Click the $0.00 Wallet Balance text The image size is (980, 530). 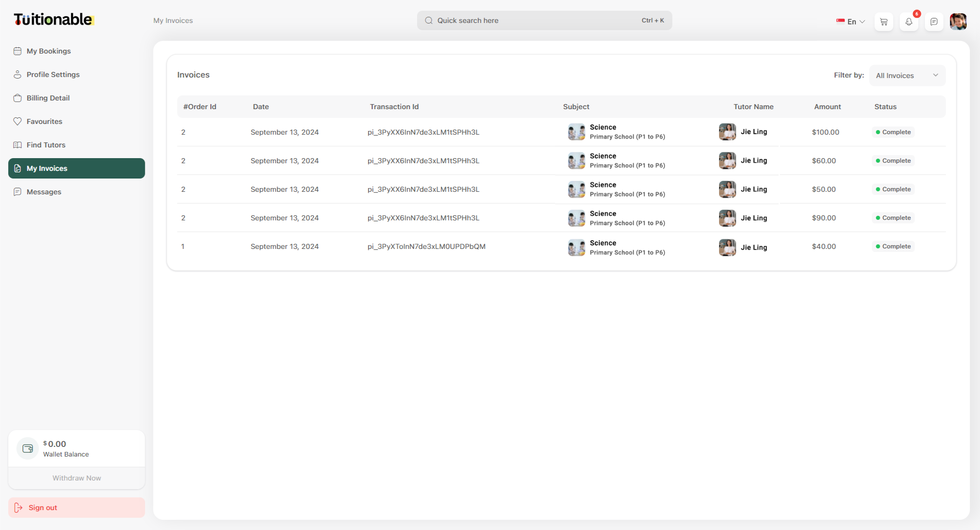point(66,448)
